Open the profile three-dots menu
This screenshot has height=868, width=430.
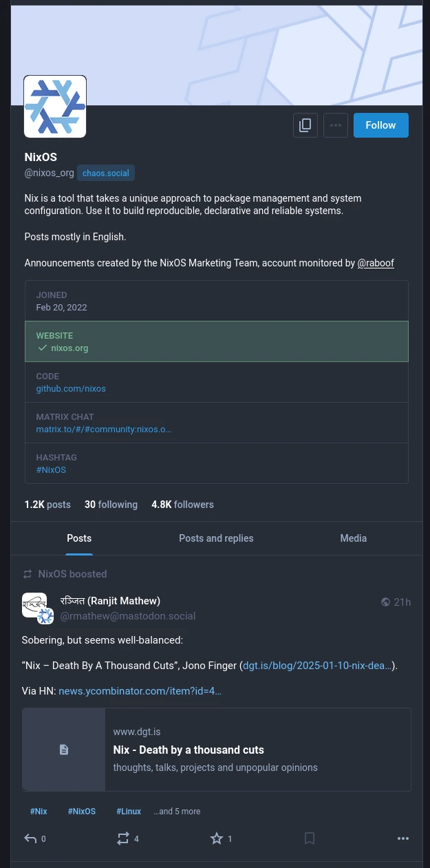tap(336, 125)
